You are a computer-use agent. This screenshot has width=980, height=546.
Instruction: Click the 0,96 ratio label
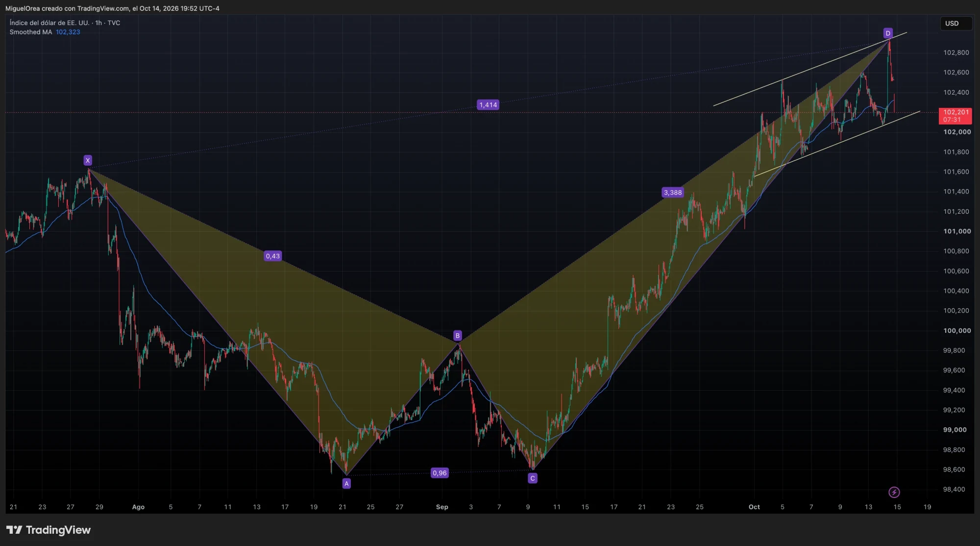click(440, 473)
